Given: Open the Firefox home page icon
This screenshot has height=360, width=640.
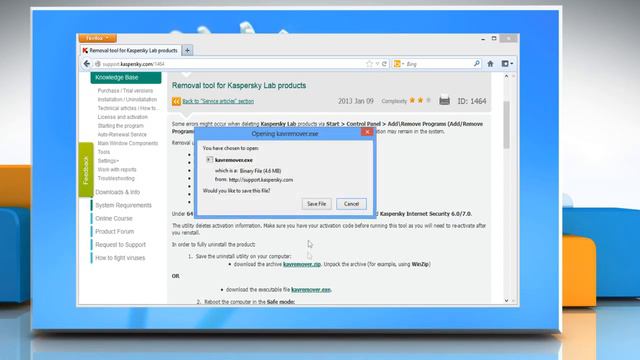Looking at the screenshot, I should tap(490, 64).
